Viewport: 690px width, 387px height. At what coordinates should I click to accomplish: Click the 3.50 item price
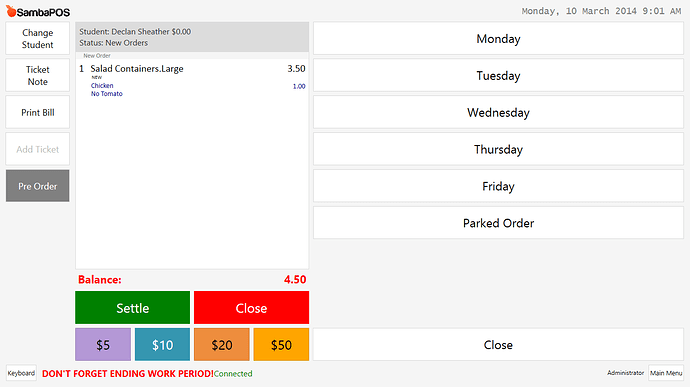click(296, 69)
